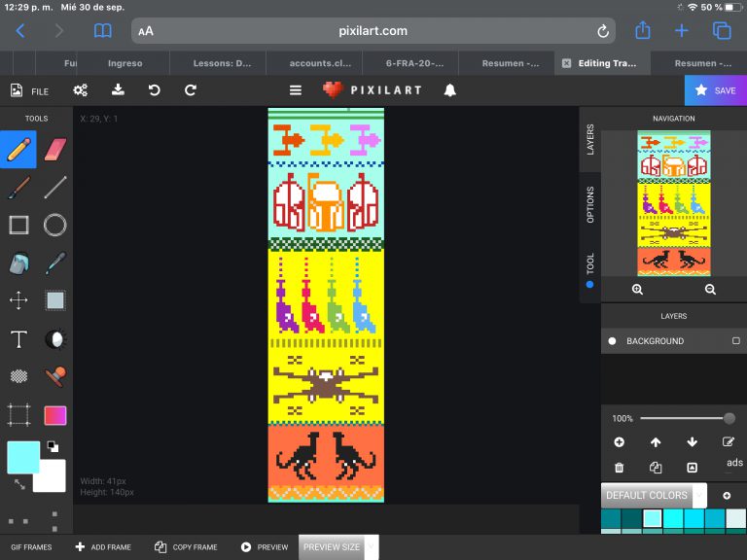Activate the Stamp tool
The height and width of the screenshot is (560, 747).
point(55,376)
